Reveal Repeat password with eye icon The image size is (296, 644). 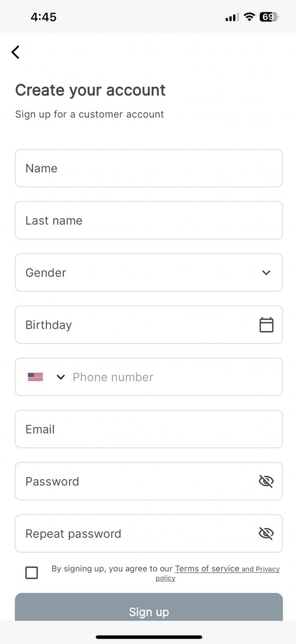pos(266,534)
